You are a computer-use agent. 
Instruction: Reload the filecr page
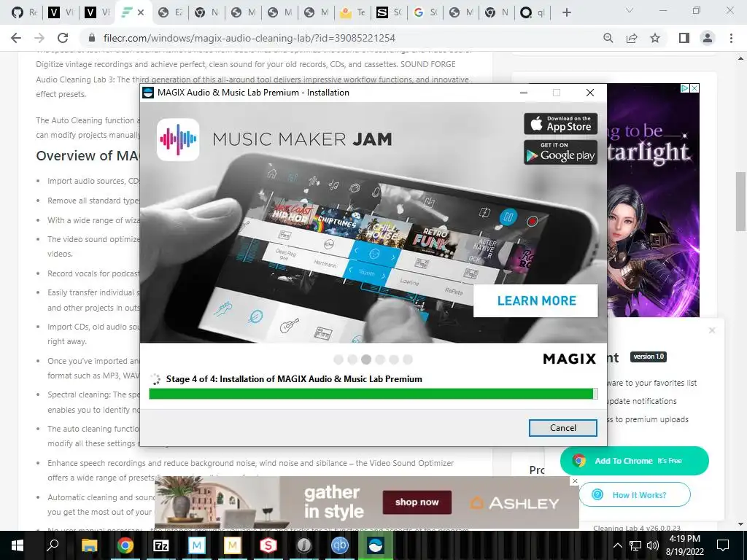[63, 38]
